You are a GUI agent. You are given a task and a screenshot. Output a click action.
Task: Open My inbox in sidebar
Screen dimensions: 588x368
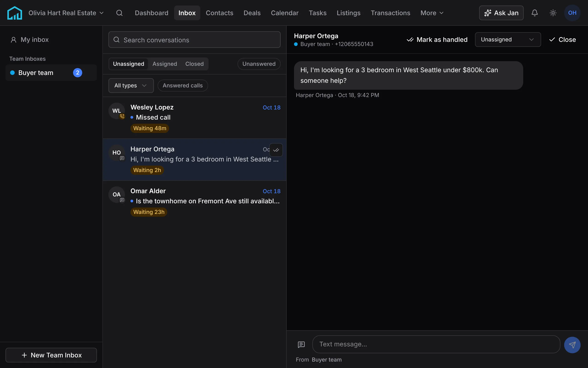[51, 40]
